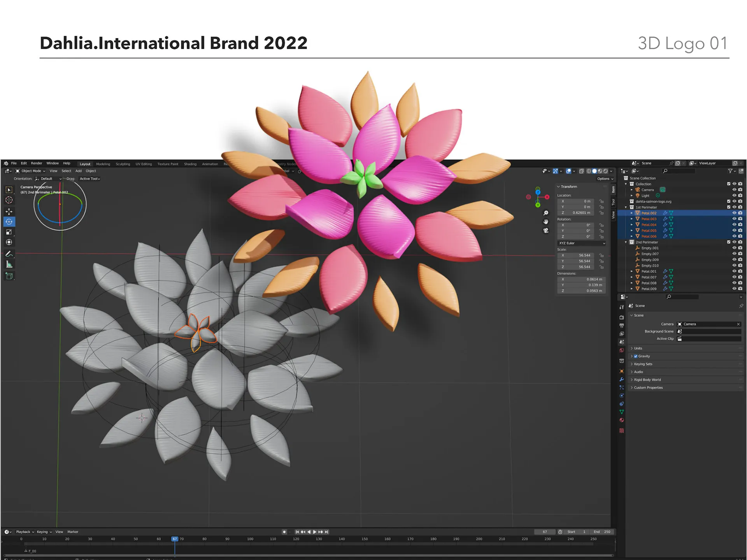Collapse the 2nd Perimeter collection
The width and height of the screenshot is (747, 560).
point(626,242)
